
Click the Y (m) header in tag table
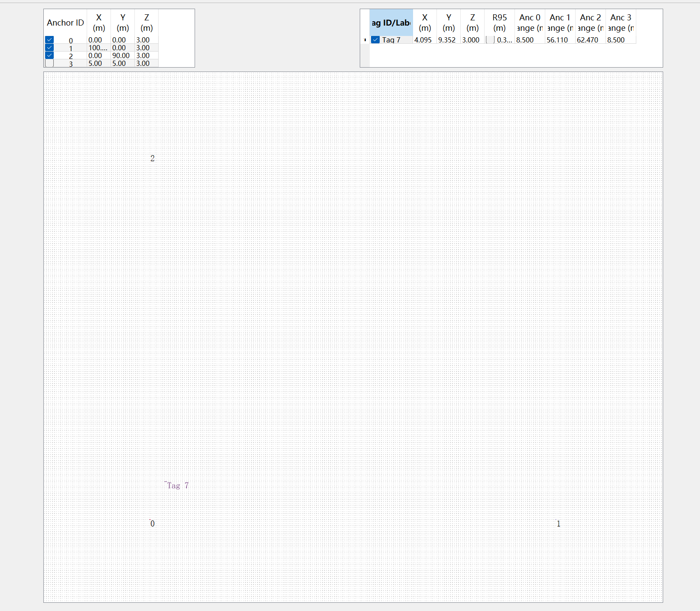pyautogui.click(x=449, y=23)
